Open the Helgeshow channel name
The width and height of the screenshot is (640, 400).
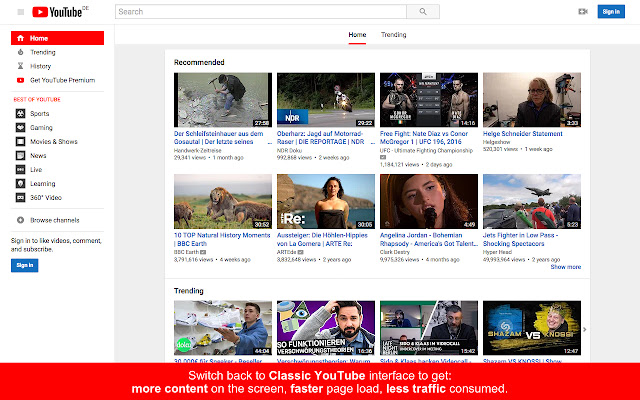pos(496,142)
